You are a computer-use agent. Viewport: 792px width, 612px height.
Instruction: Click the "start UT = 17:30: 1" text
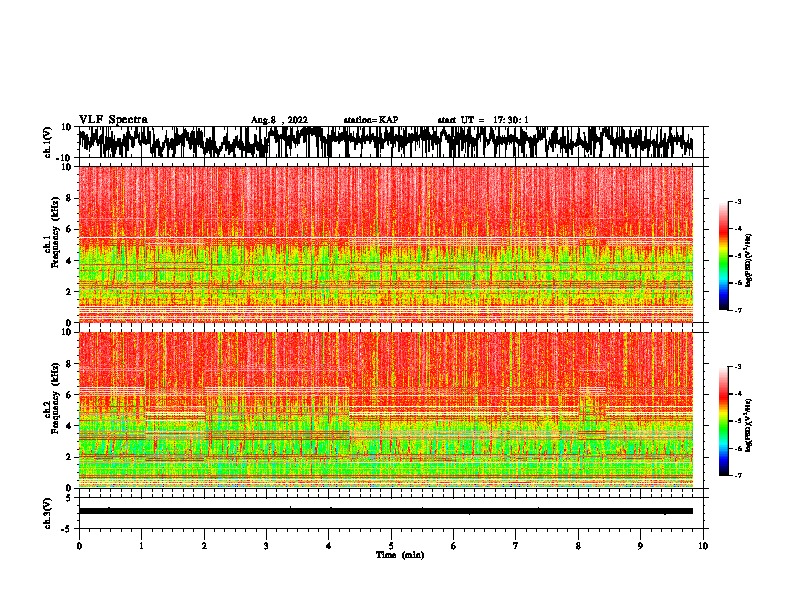(482, 120)
